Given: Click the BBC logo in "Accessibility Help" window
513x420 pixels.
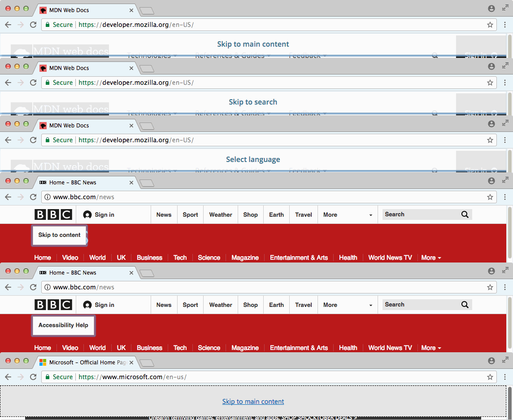Looking at the screenshot, I should pos(53,305).
